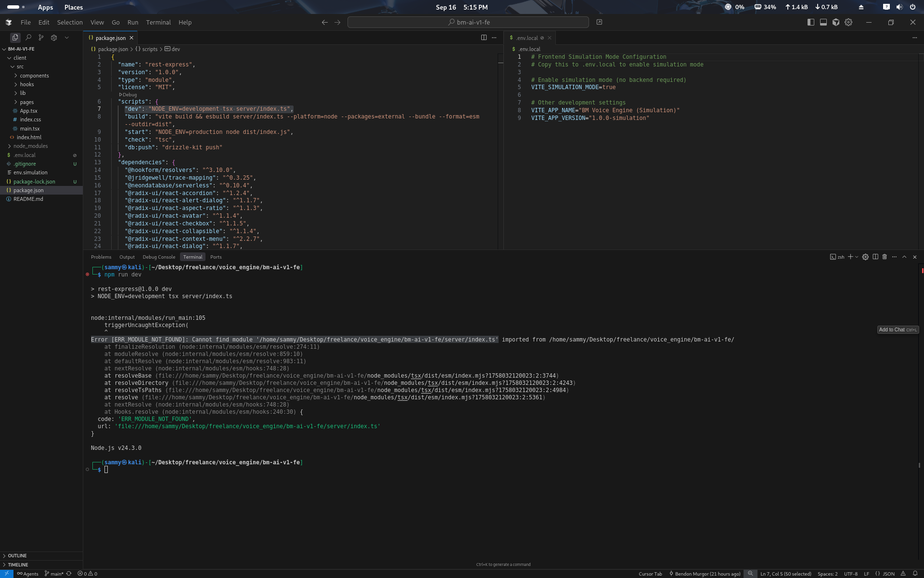Open the new terminal profile dropdown arrow
The height and width of the screenshot is (578, 924).
857,257
